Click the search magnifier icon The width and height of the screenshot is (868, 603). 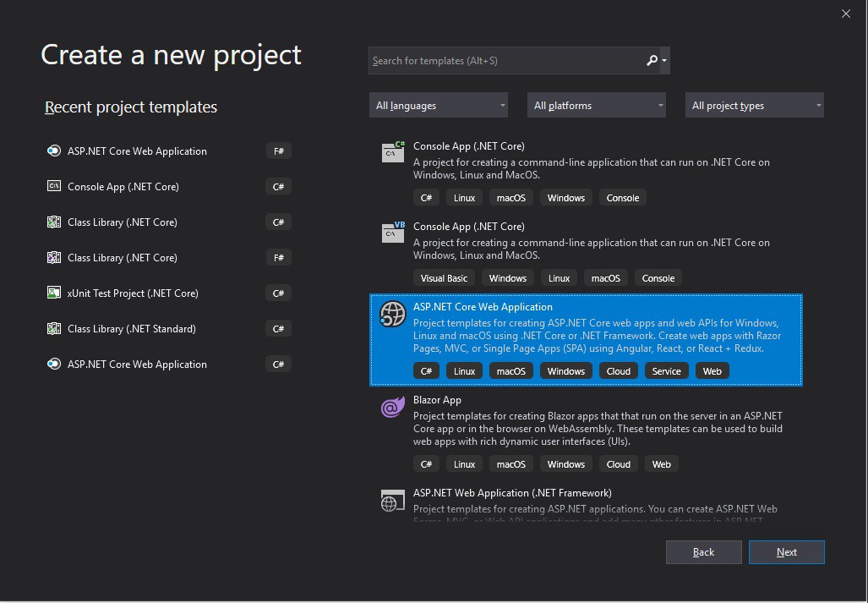point(651,61)
